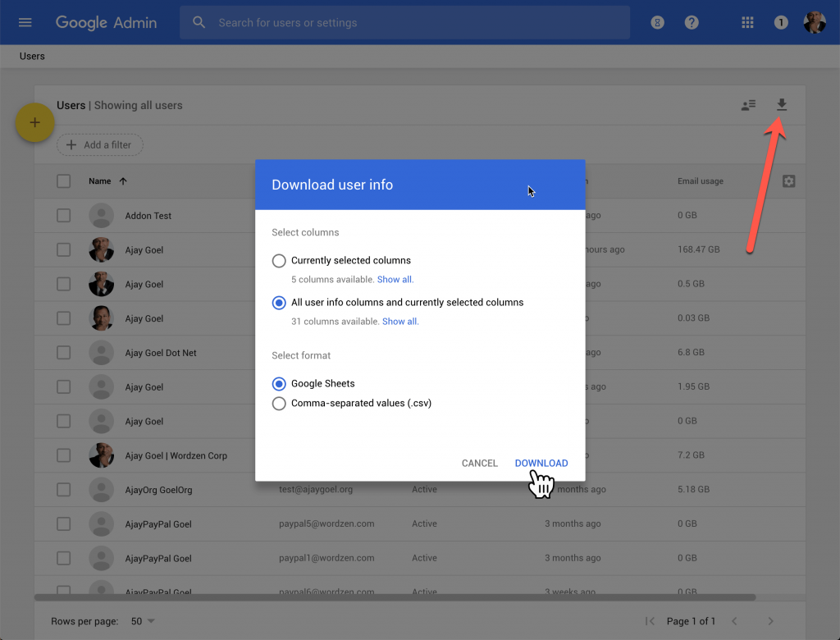Click the manage user columns icon

click(x=747, y=105)
